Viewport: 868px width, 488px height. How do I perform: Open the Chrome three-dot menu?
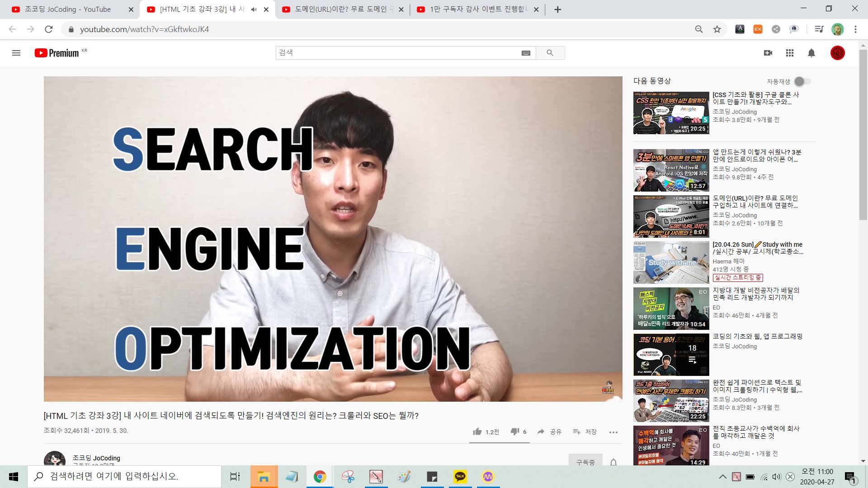pyautogui.click(x=855, y=29)
